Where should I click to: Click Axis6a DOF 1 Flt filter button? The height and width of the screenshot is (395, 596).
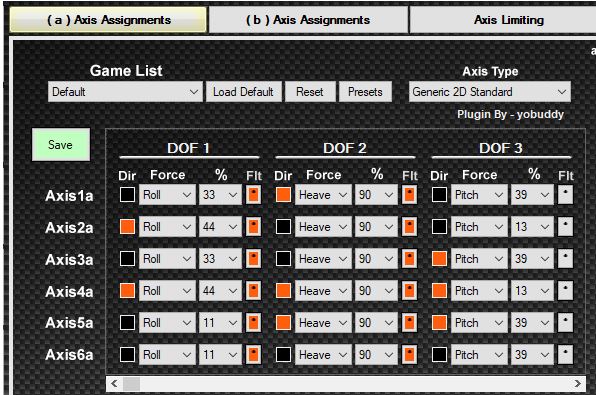pyautogui.click(x=254, y=354)
